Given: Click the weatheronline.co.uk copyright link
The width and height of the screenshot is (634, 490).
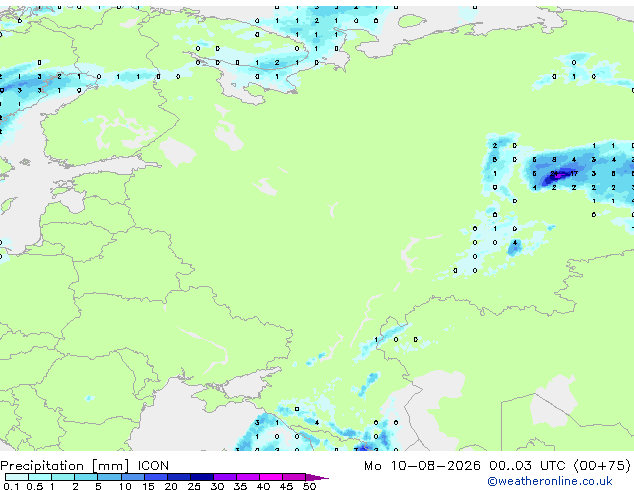Looking at the screenshot, I should (550, 481).
